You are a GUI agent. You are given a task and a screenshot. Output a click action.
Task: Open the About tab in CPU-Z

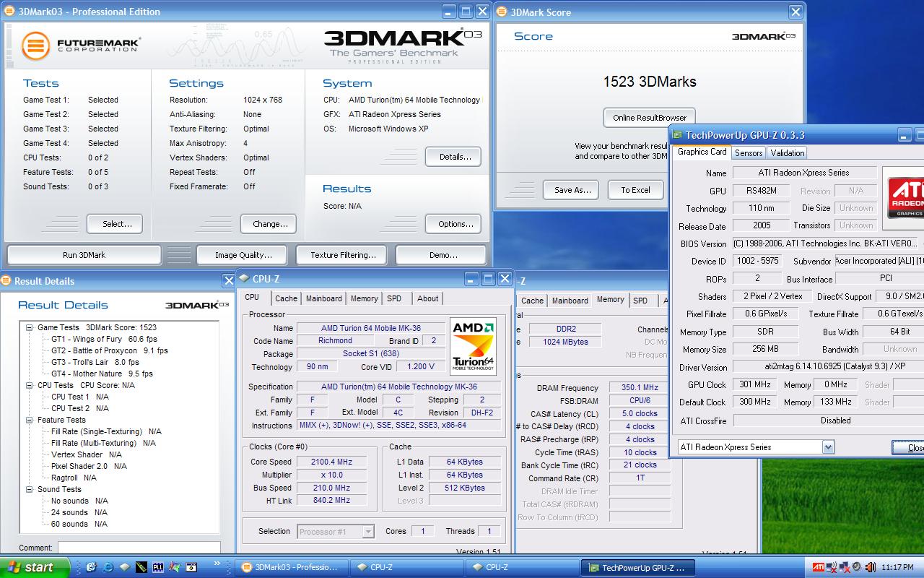[428, 298]
